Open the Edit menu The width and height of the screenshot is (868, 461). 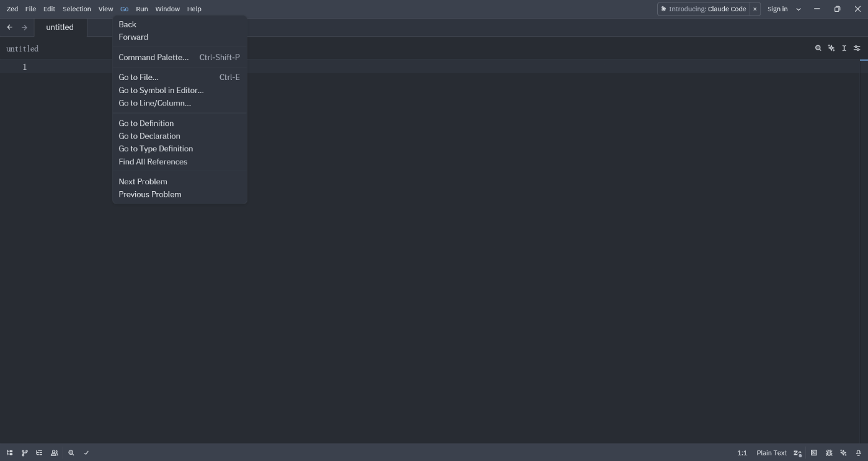(49, 9)
